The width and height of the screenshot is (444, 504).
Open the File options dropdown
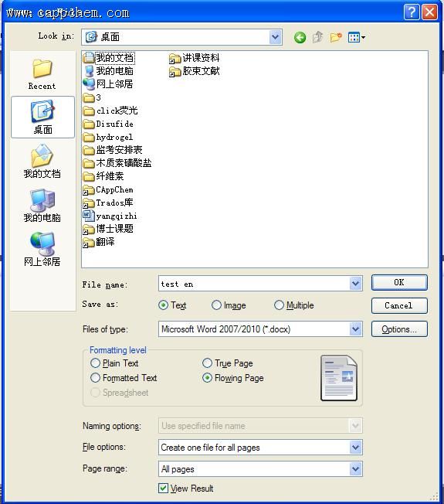[x=355, y=448]
